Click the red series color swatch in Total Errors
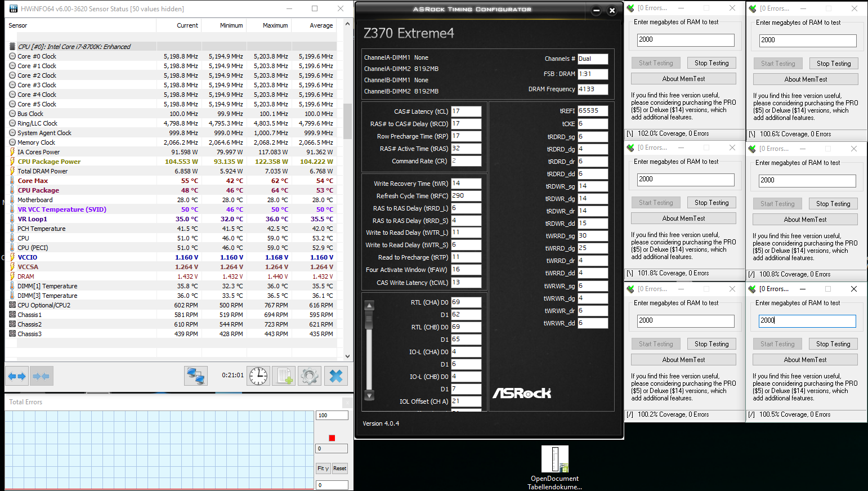 332,438
